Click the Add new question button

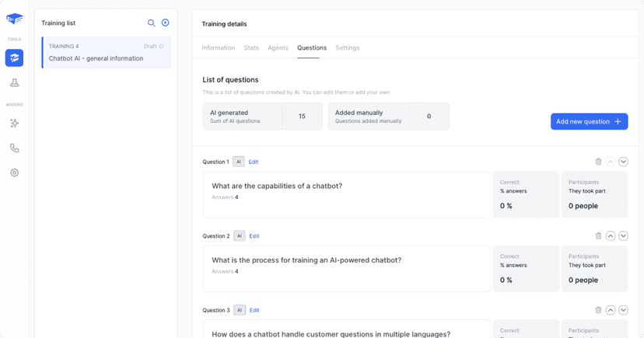pyautogui.click(x=589, y=121)
